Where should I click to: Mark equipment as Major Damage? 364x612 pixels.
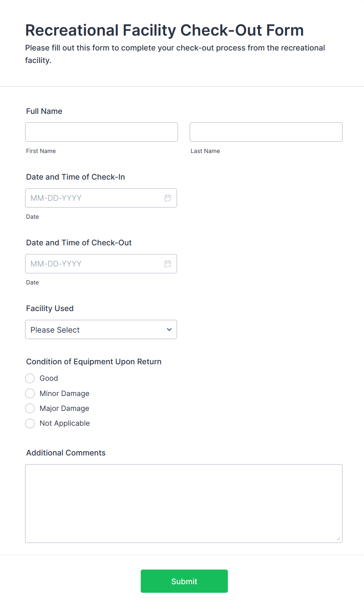(x=30, y=409)
